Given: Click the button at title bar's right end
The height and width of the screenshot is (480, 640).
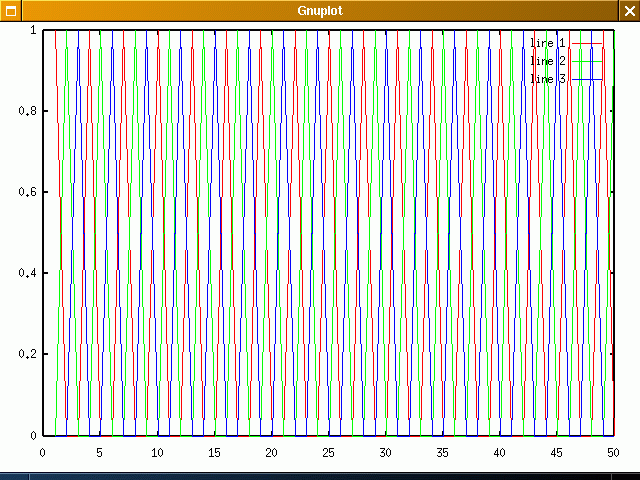Looking at the screenshot, I should click(x=629, y=10).
